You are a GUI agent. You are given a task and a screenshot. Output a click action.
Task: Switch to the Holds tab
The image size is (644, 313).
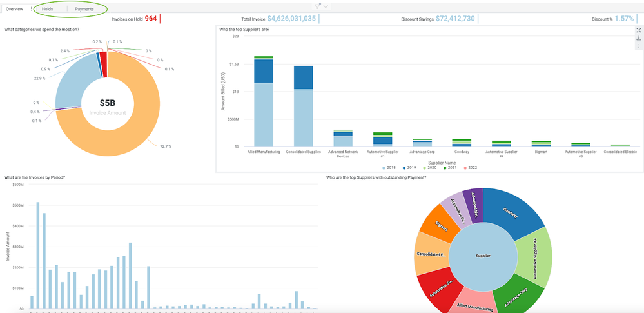point(47,8)
